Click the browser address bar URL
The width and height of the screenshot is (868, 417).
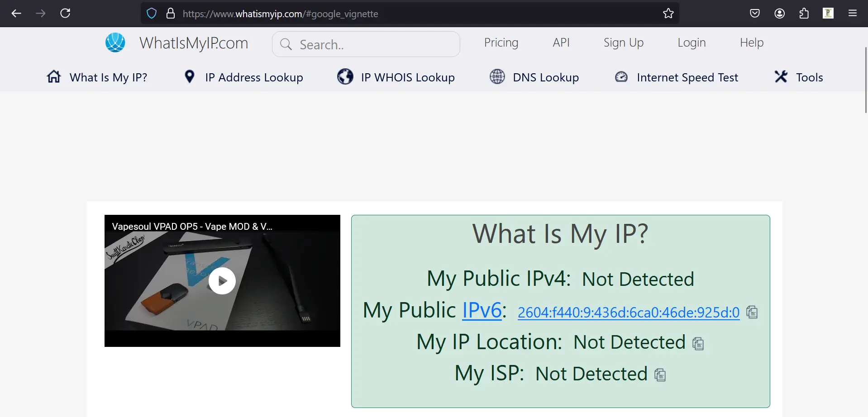281,14
